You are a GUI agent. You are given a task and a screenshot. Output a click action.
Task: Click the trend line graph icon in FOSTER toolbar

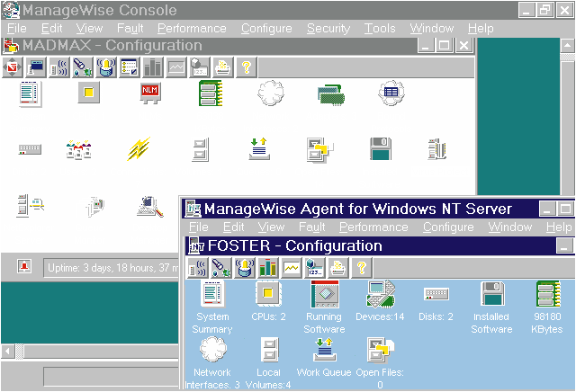(292, 268)
